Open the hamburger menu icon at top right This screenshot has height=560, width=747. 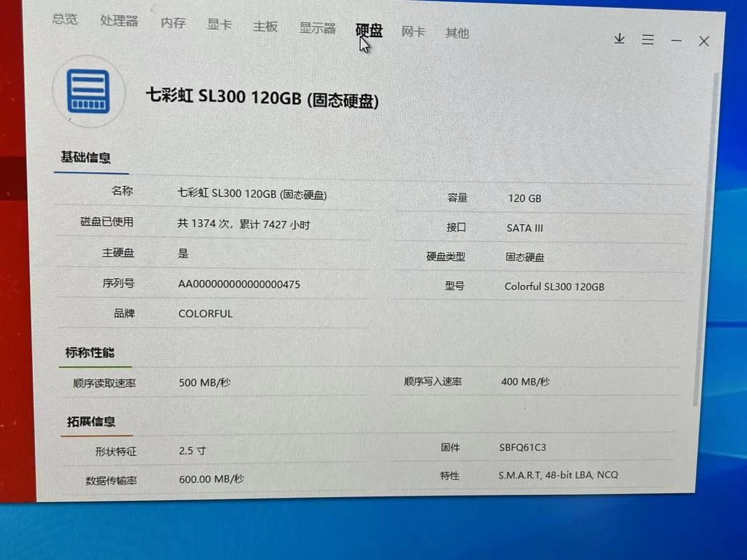coord(648,40)
